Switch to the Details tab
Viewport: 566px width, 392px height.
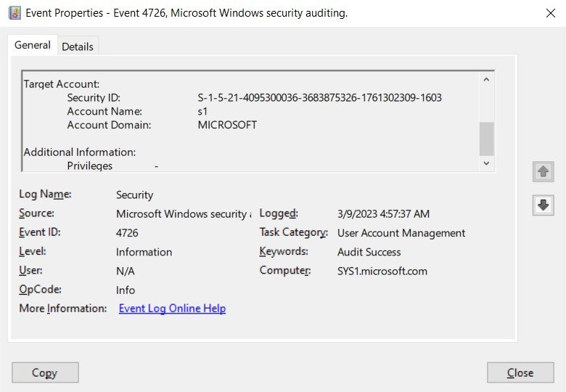[78, 46]
